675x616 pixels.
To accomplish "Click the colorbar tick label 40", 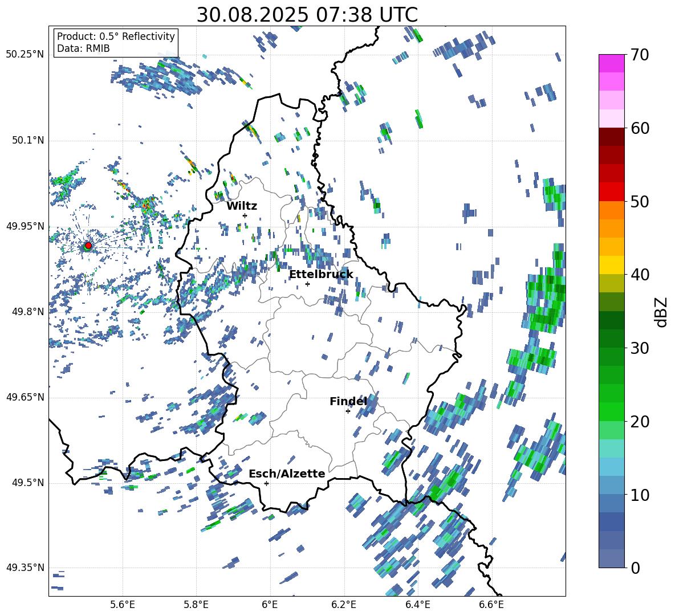I will pos(640,275).
